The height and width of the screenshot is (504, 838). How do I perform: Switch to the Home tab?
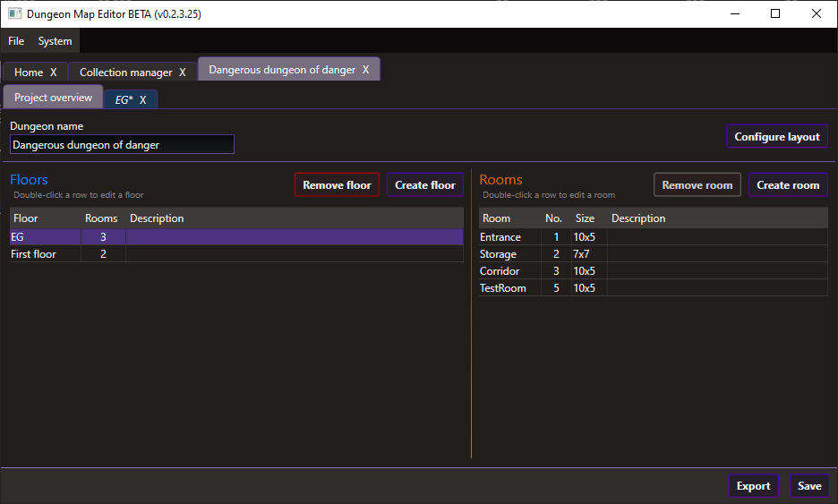tap(29, 73)
